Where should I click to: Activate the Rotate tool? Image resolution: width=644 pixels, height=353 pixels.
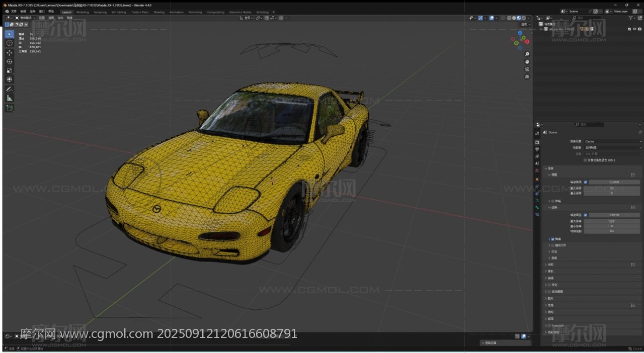tap(10, 62)
